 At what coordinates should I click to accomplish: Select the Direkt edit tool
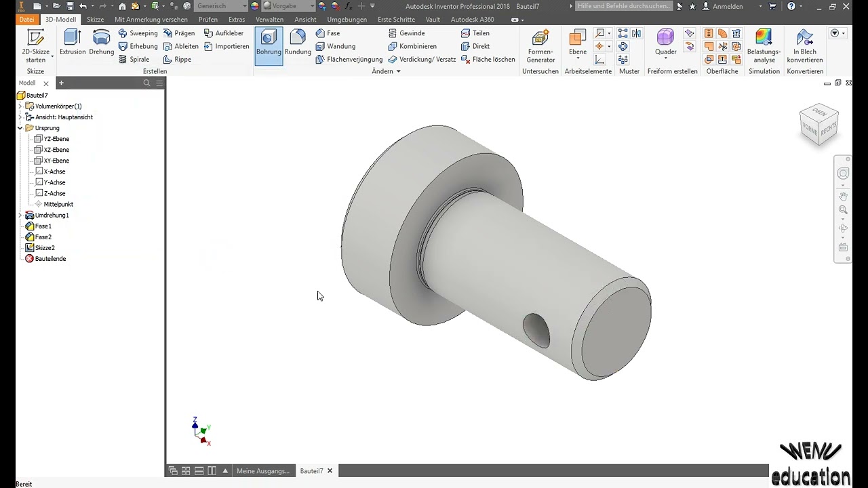click(475, 46)
